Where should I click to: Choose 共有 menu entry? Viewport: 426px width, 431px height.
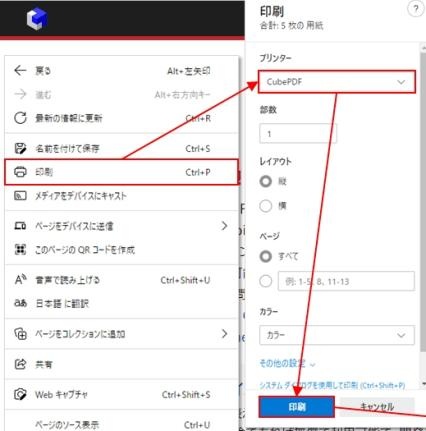click(x=122, y=364)
